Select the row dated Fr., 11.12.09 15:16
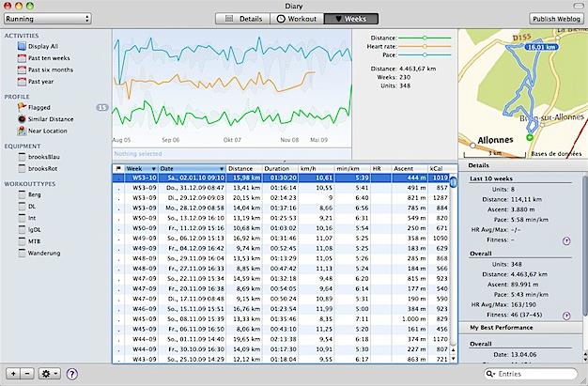 [x=281, y=228]
